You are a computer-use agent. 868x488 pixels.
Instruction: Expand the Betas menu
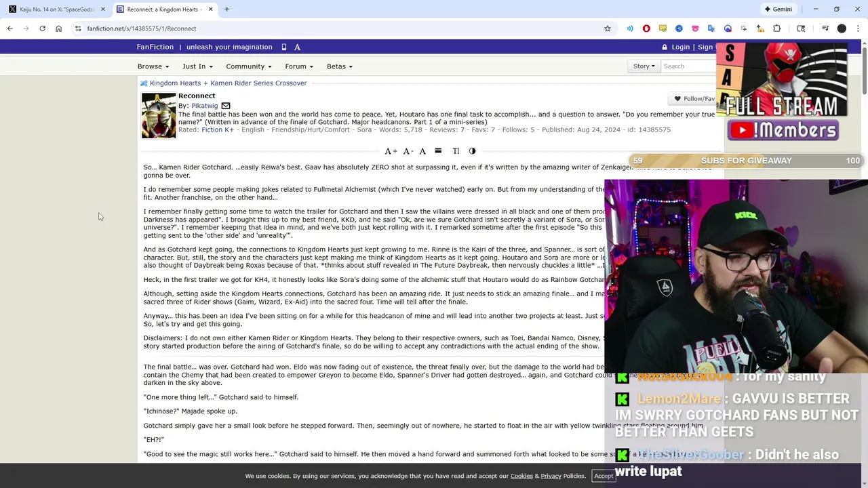click(x=340, y=66)
